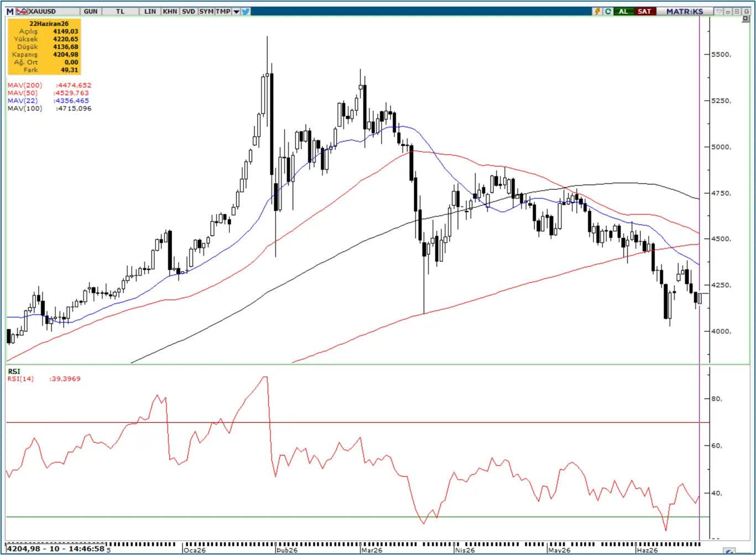Viewport: 756px width, 555px height.
Task: Click the Haz26 date axis label
Action: pyautogui.click(x=647, y=550)
